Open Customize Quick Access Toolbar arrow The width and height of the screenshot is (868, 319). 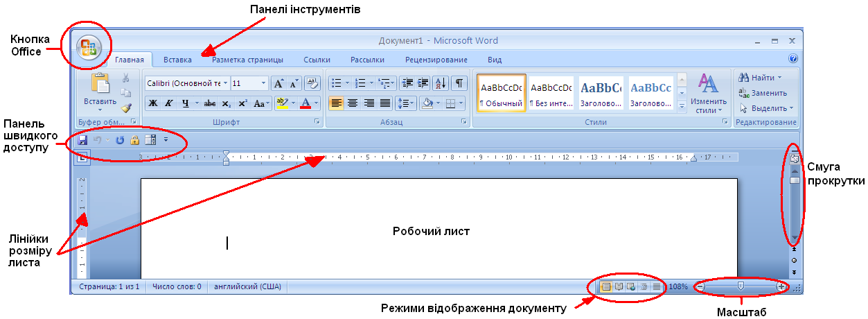coord(166,140)
